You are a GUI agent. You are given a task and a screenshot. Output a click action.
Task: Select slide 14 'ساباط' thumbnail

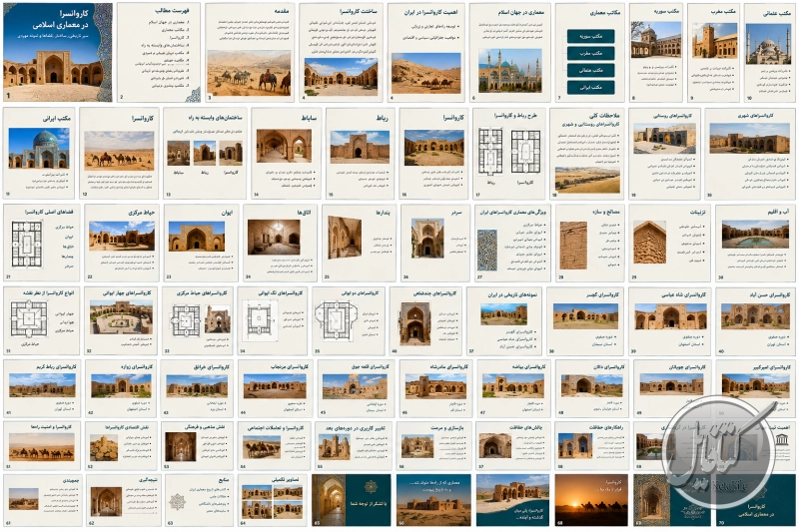click(x=286, y=153)
